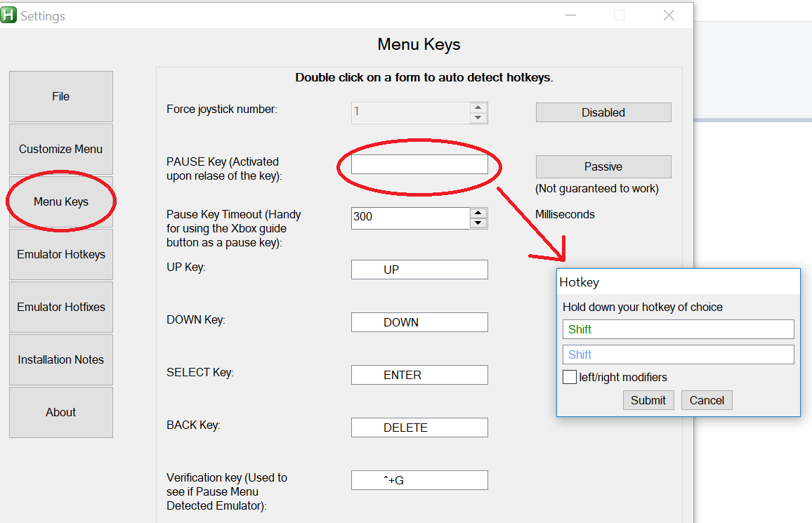Click the 'Force joystick number:' label
This screenshot has width=812, height=523.
222,109
